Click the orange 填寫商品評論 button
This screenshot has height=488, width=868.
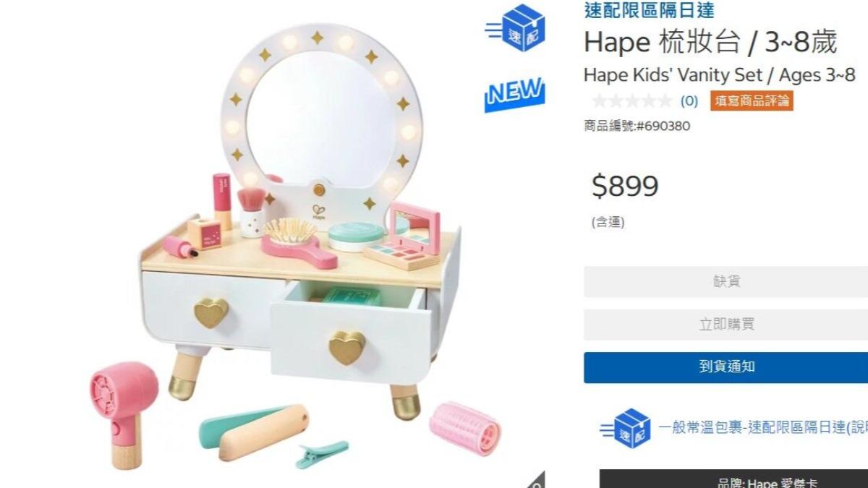pos(752,101)
